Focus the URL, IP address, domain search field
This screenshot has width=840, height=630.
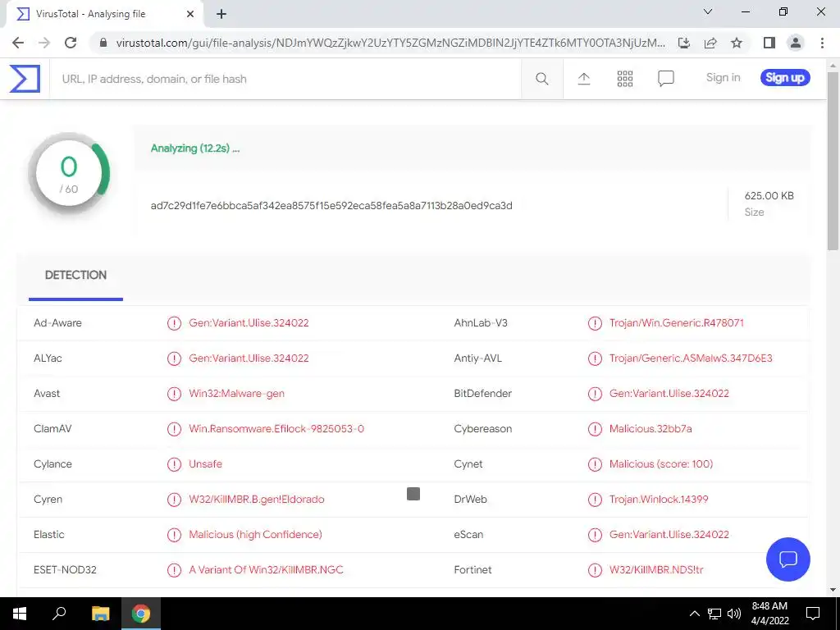[285, 79]
